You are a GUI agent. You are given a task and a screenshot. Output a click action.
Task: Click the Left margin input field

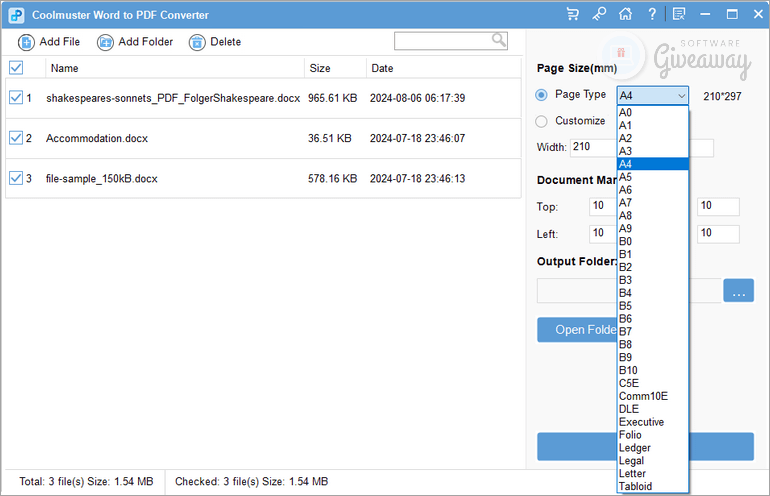pos(603,234)
